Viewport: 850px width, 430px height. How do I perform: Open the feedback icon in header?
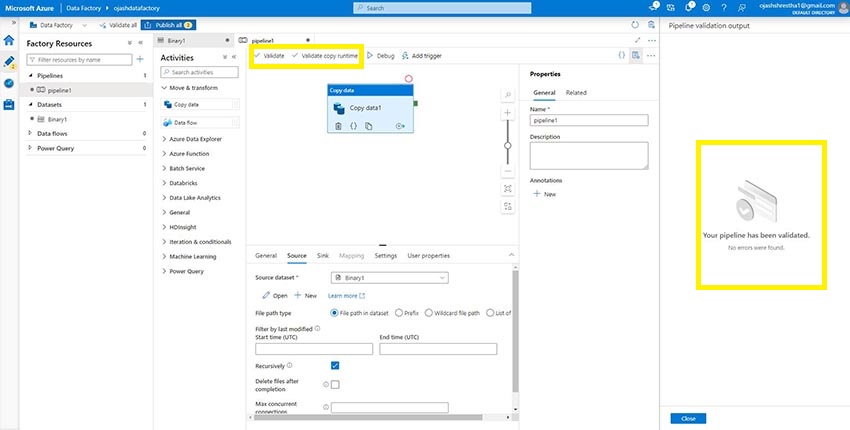(742, 8)
